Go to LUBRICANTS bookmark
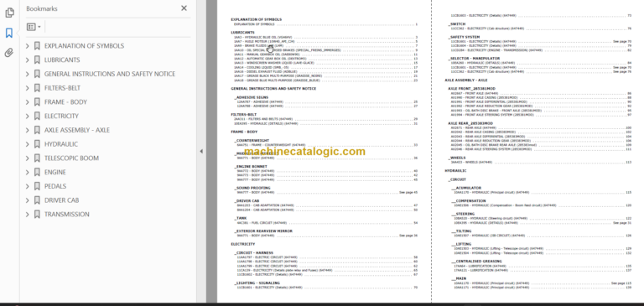 tap(62, 60)
